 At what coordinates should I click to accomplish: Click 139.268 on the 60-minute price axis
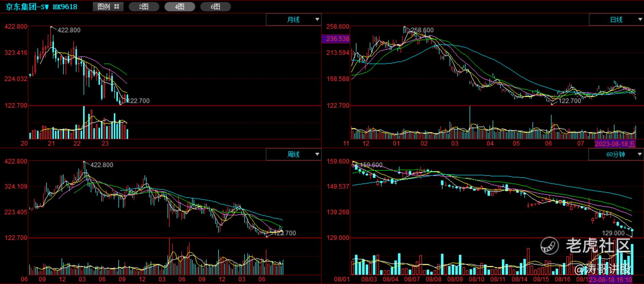tap(338, 212)
